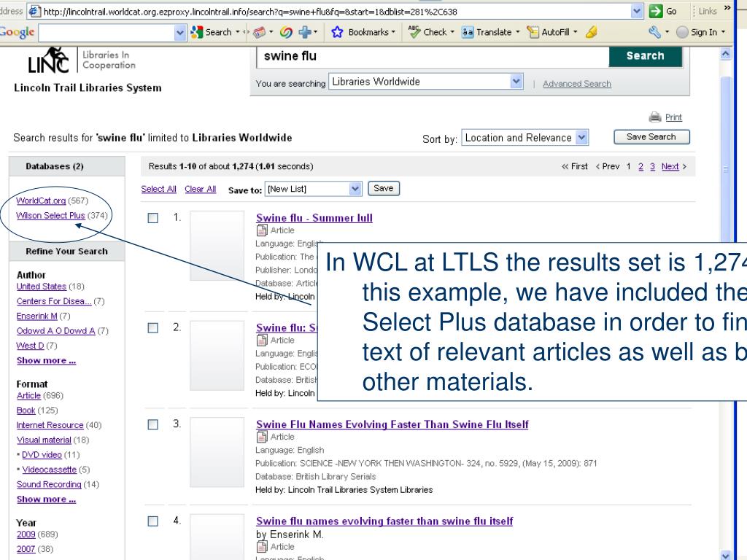747x560 pixels.
Task: Click the printer icon
Action: pyautogui.click(x=655, y=117)
